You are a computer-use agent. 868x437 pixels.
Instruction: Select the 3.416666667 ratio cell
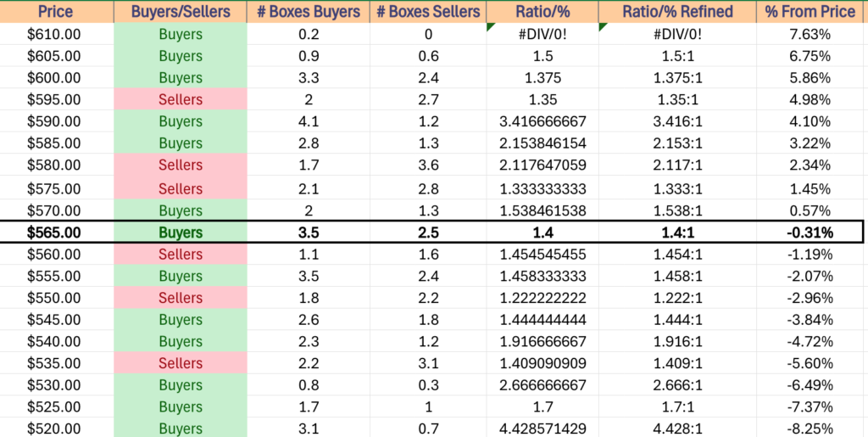[x=542, y=121]
